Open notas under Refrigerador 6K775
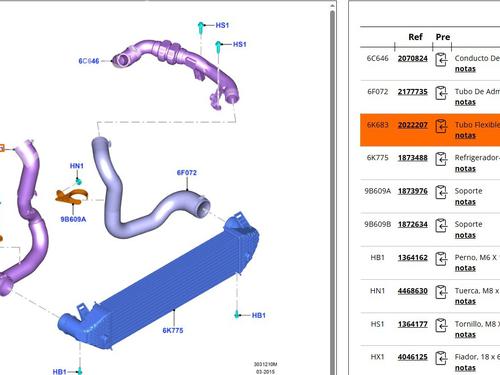Screen dimensions: 500x375 pyautogui.click(x=465, y=169)
